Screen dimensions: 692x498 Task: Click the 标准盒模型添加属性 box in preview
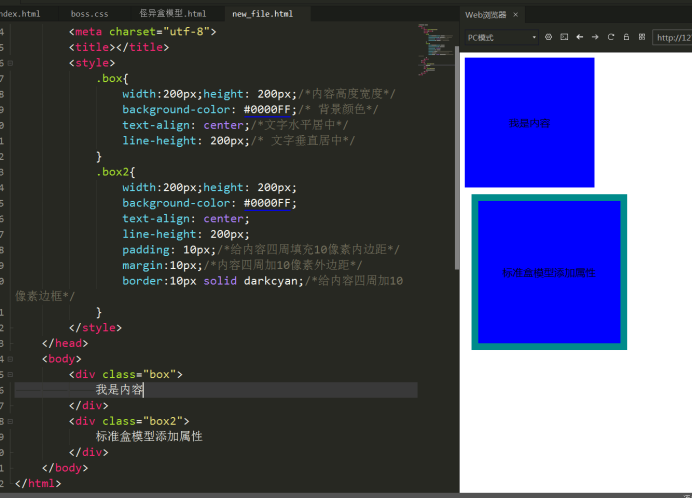click(x=549, y=272)
